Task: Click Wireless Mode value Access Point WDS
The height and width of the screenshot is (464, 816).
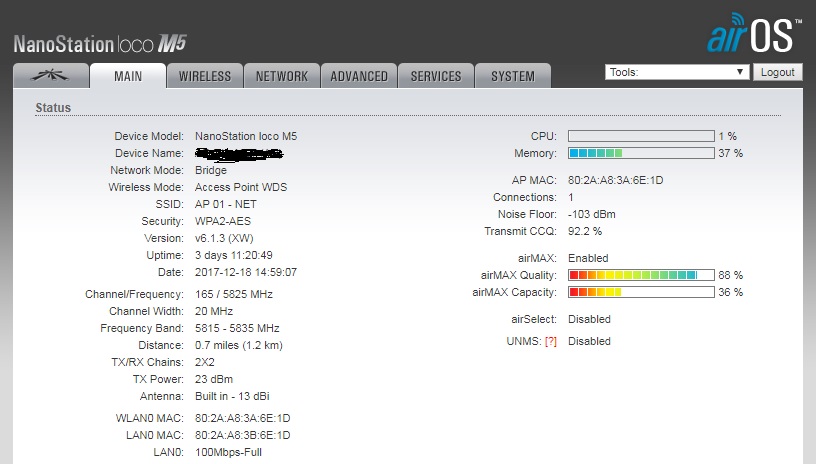Action: pyautogui.click(x=241, y=187)
